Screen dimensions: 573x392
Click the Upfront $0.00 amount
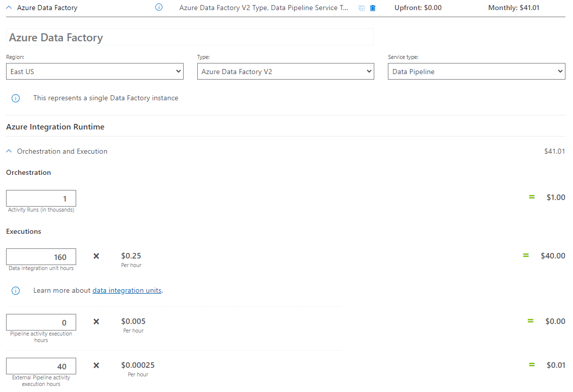pyautogui.click(x=418, y=8)
